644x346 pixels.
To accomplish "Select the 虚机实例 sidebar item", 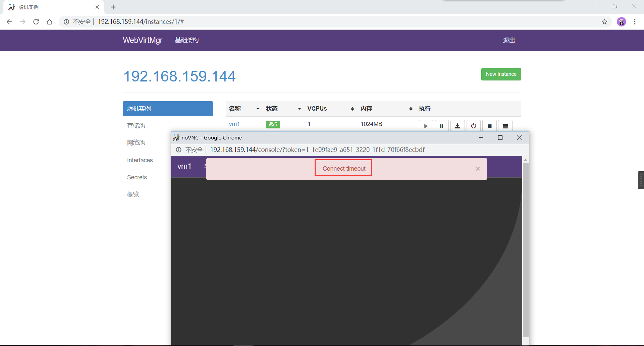I will tap(168, 109).
